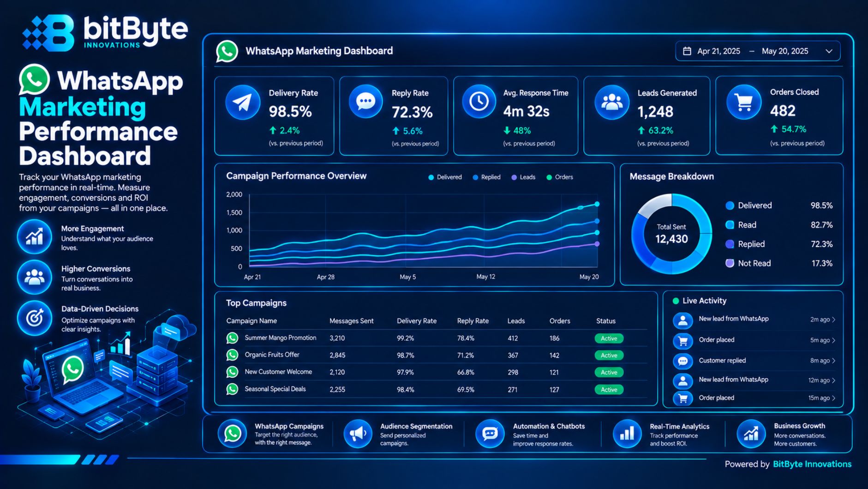This screenshot has height=489, width=868.
Task: Sort by Campaign Name column header
Action: tap(251, 321)
